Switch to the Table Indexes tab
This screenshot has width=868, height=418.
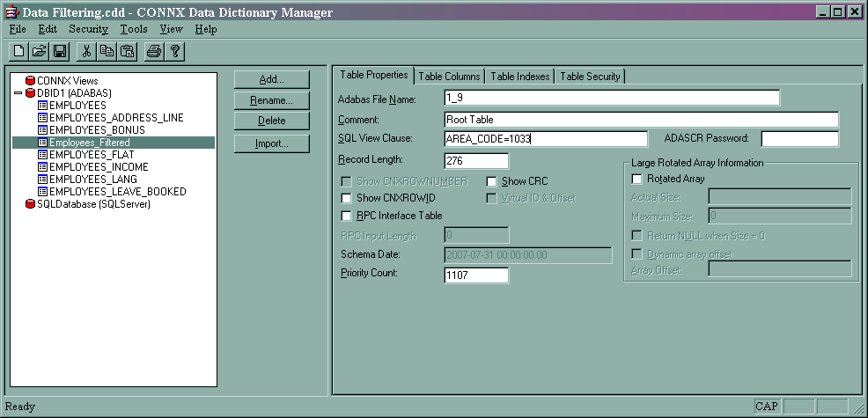tap(519, 77)
